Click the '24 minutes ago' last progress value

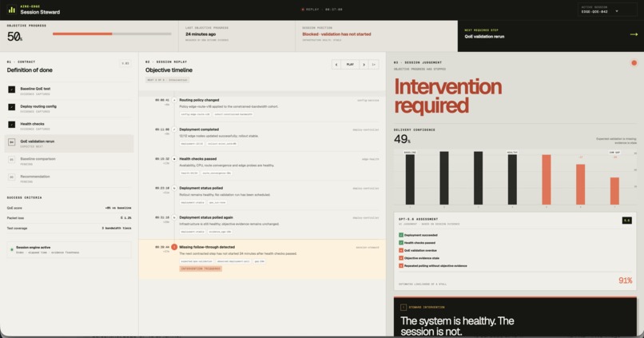201,34
